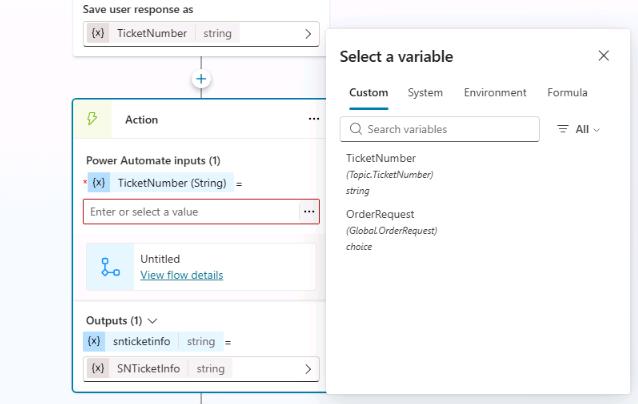Select the TicketNumber variable from list
The image size is (638, 404).
(381, 158)
